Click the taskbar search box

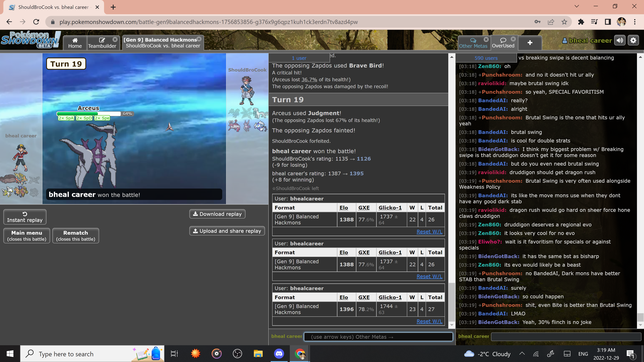92,354
